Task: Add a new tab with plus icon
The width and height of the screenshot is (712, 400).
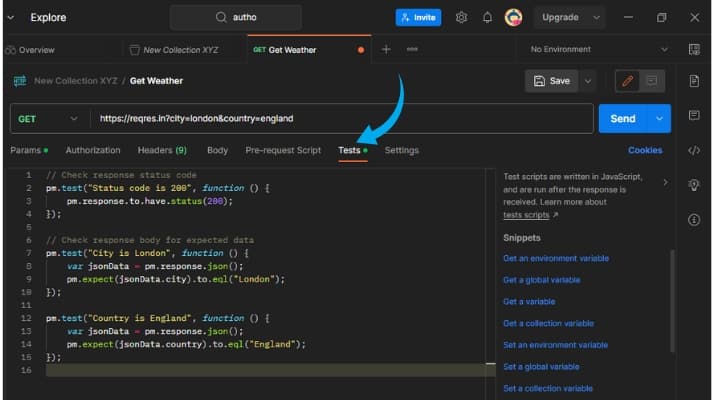Action: tap(386, 49)
